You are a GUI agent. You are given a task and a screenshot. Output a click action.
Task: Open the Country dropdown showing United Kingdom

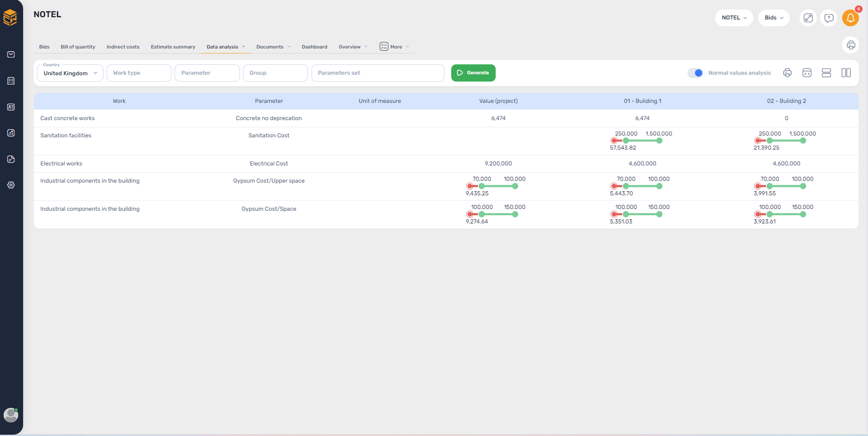[x=70, y=73]
